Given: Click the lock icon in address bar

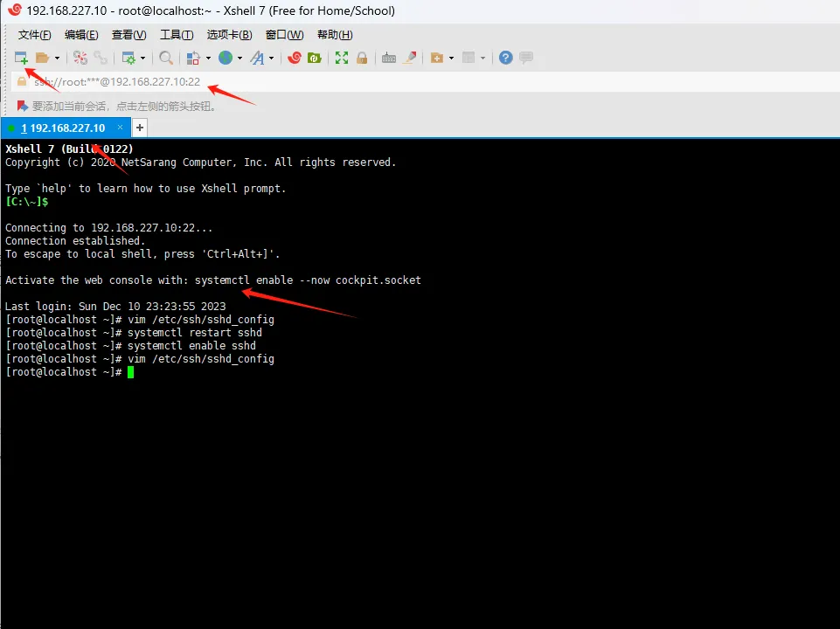Looking at the screenshot, I should click(22, 81).
